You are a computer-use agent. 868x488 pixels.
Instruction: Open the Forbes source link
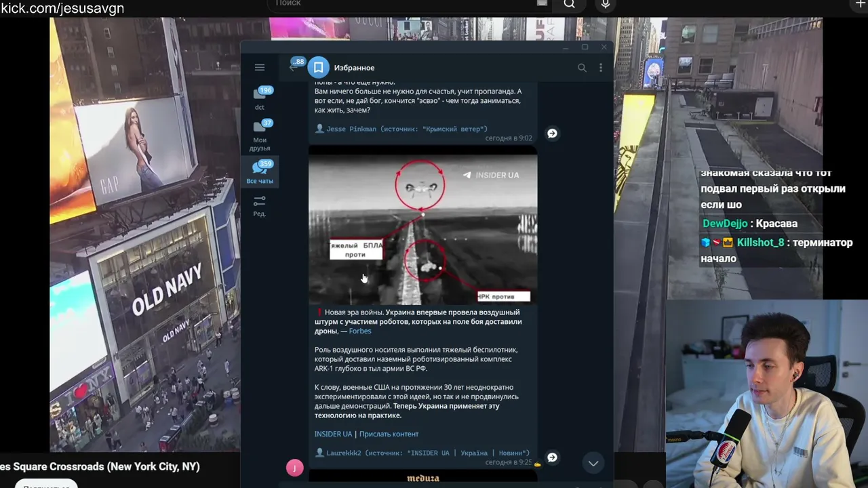pos(360,331)
